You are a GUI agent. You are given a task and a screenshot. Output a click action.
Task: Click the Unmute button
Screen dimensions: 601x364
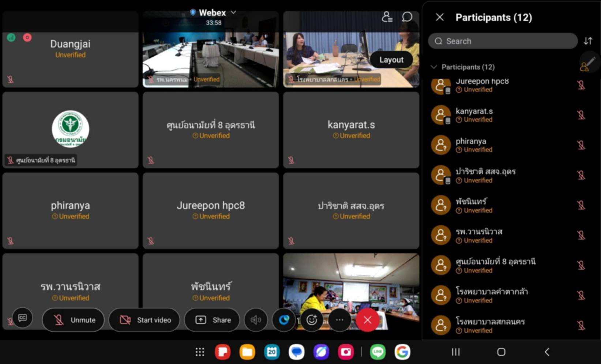point(73,320)
